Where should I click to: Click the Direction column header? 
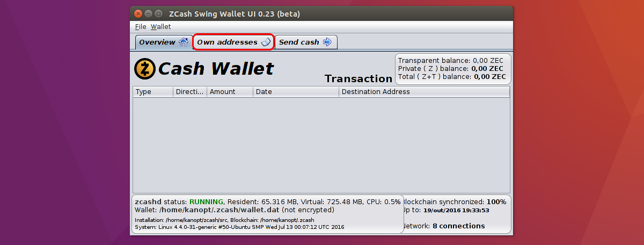[x=191, y=92]
